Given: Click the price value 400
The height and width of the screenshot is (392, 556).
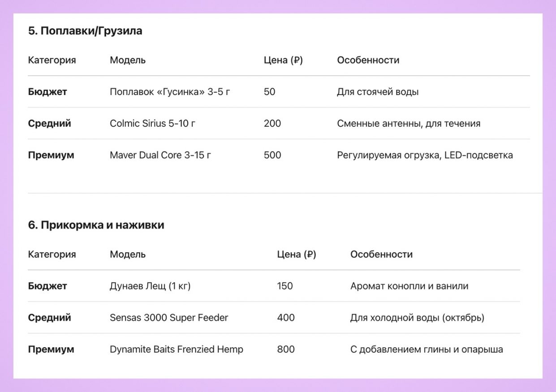Looking at the screenshot, I should 286,318.
